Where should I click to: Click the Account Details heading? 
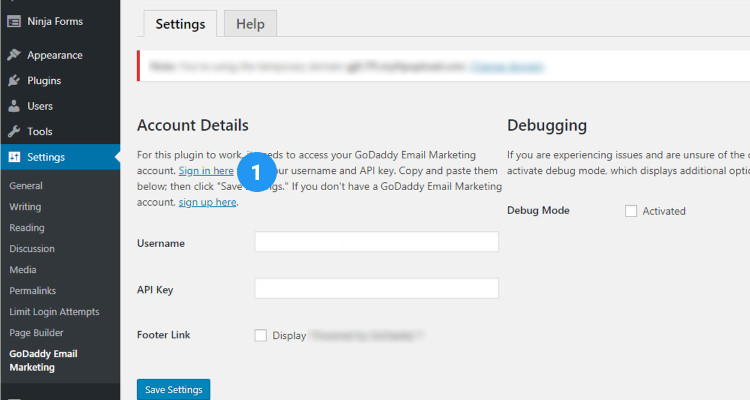click(x=193, y=125)
